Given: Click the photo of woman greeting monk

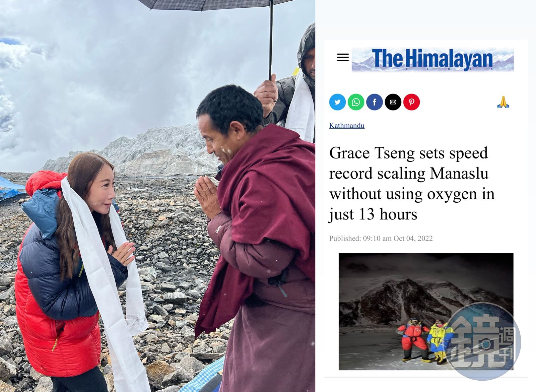Looking at the screenshot, I should (x=157, y=196).
